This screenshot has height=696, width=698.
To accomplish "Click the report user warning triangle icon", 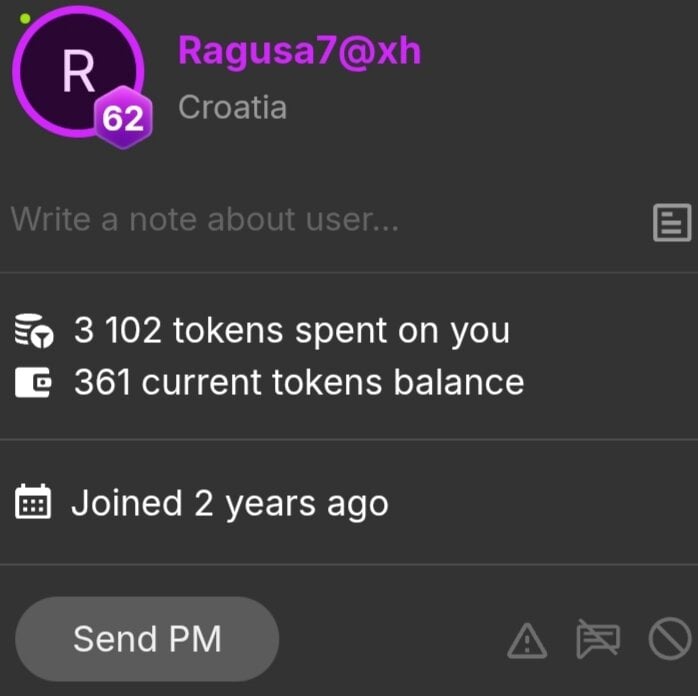I will 527,640.
